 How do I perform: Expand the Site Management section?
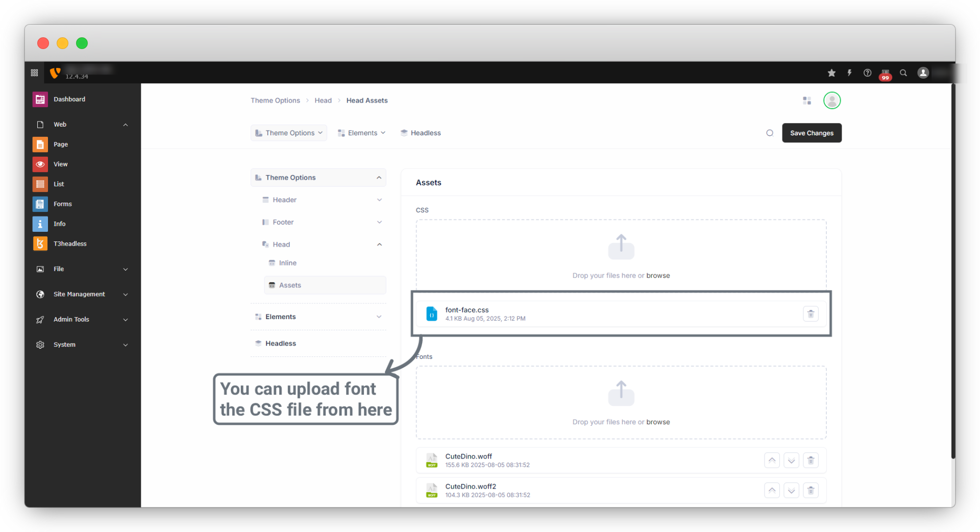tap(125, 295)
